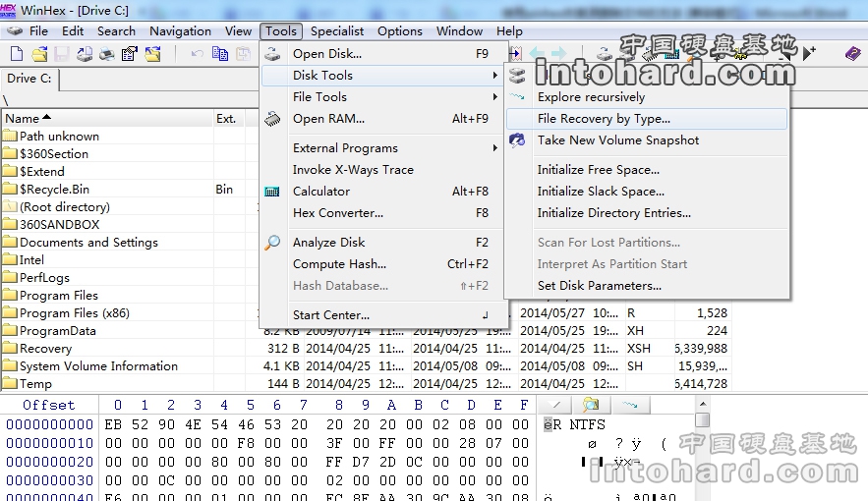Choose Initialize Free Space
This screenshot has height=501, width=868.
coord(647,170)
